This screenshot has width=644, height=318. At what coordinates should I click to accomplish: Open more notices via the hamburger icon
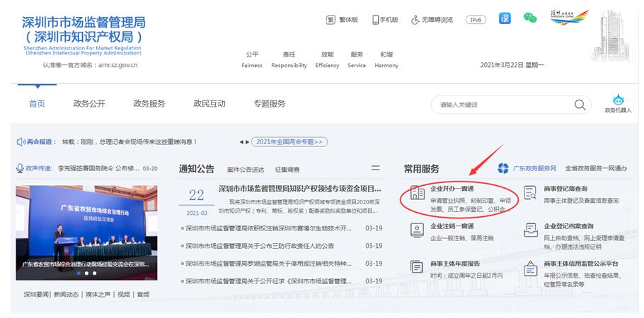pos(375,168)
